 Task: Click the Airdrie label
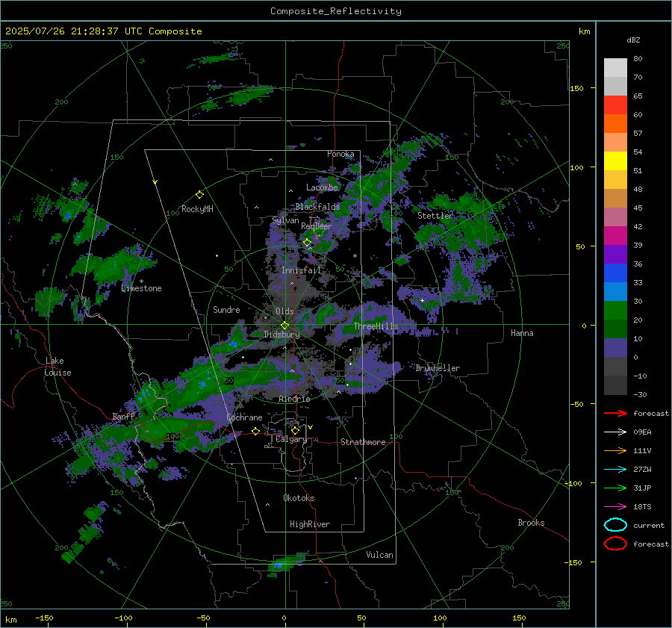294,399
